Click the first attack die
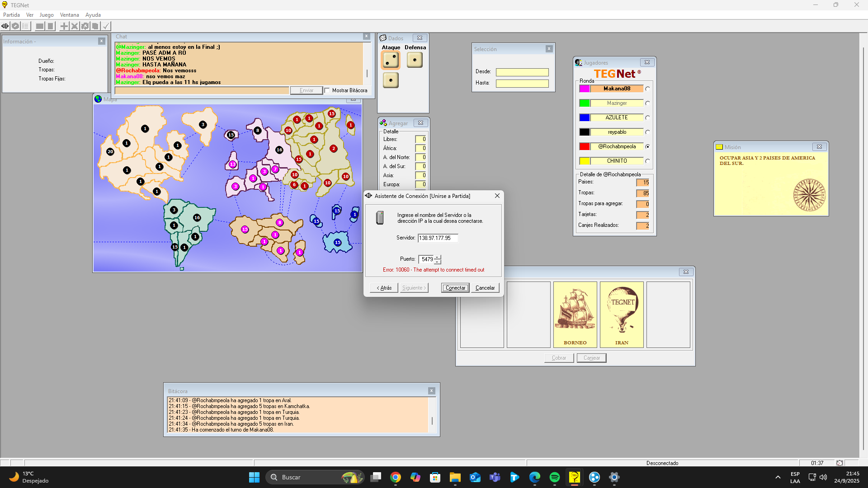868x488 pixels. point(391,60)
